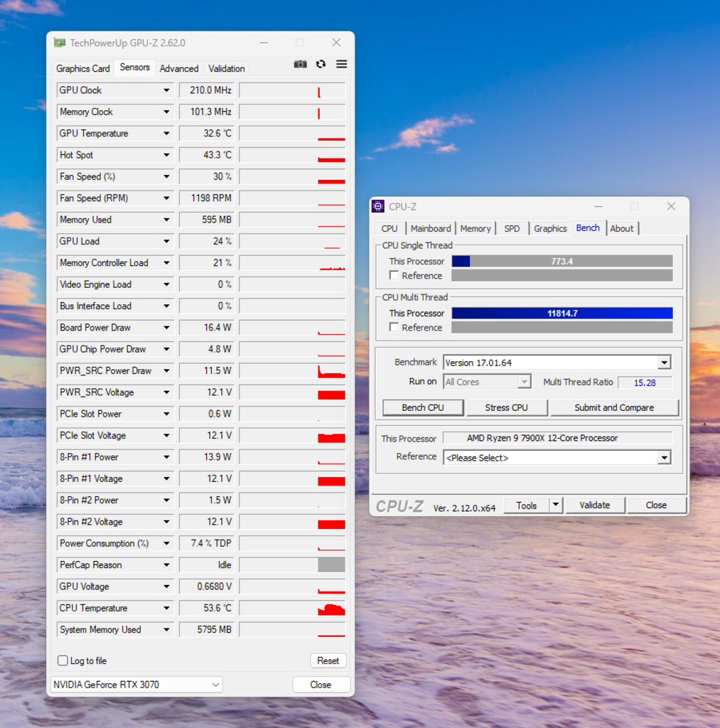Tick Reference checkbox under CPU Multi Thread
The width and height of the screenshot is (720, 728).
tap(394, 327)
